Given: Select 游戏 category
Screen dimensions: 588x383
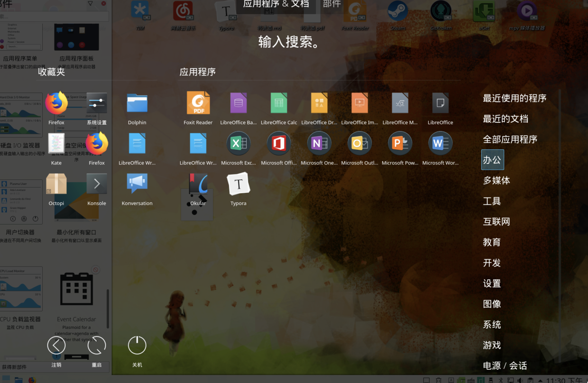Looking at the screenshot, I should pos(492,345).
